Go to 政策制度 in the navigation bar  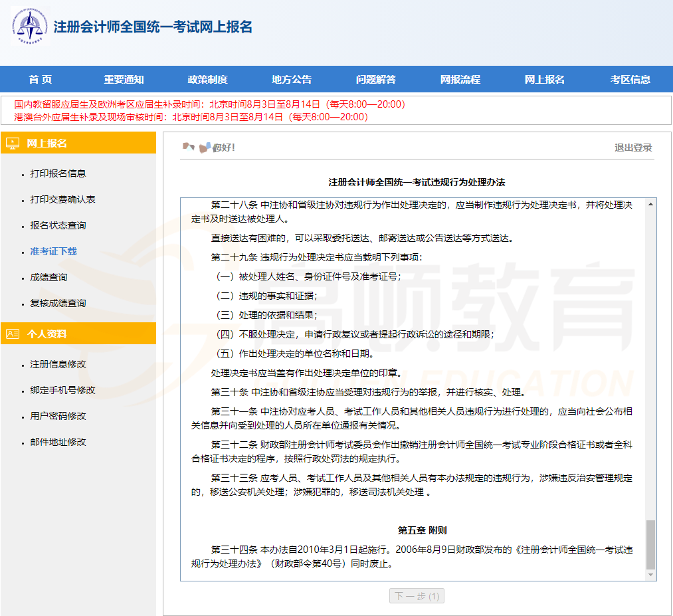point(207,80)
